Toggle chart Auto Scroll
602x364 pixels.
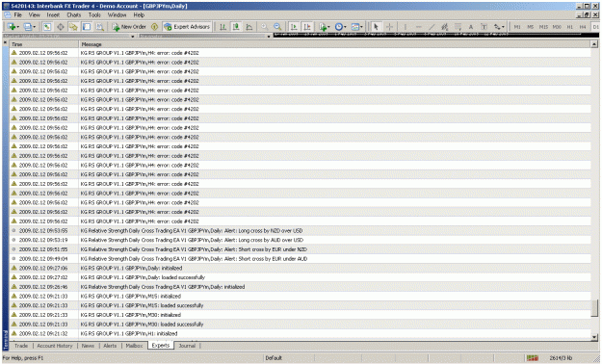pyautogui.click(x=294, y=27)
